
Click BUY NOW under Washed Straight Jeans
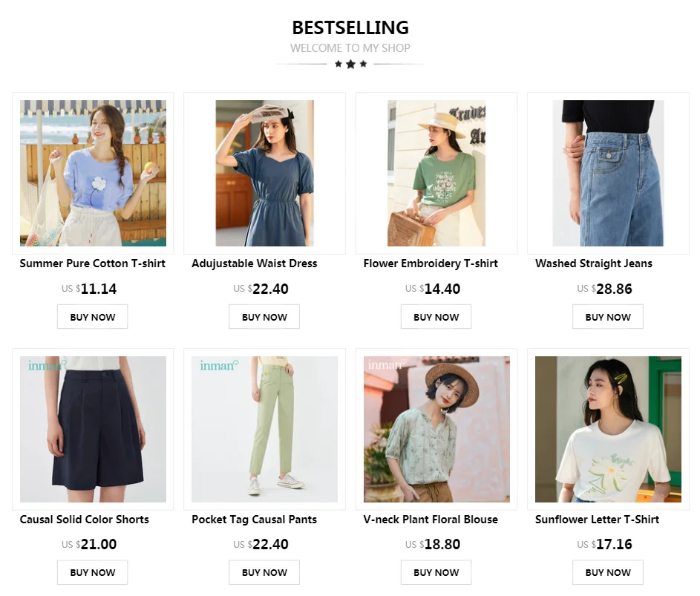tap(608, 317)
